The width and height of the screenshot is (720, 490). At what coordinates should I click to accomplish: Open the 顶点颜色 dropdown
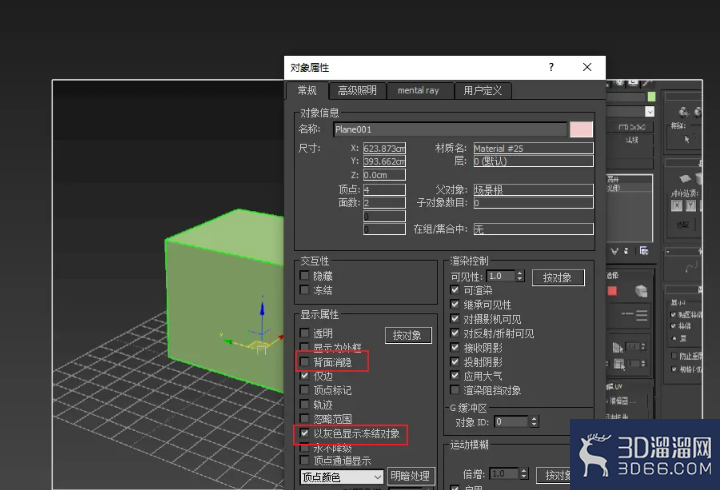click(342, 477)
